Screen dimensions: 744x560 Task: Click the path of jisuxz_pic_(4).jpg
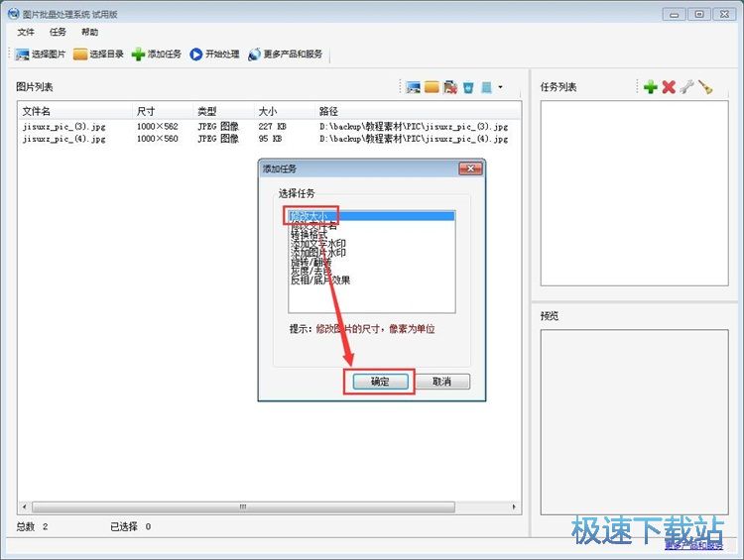(414, 139)
